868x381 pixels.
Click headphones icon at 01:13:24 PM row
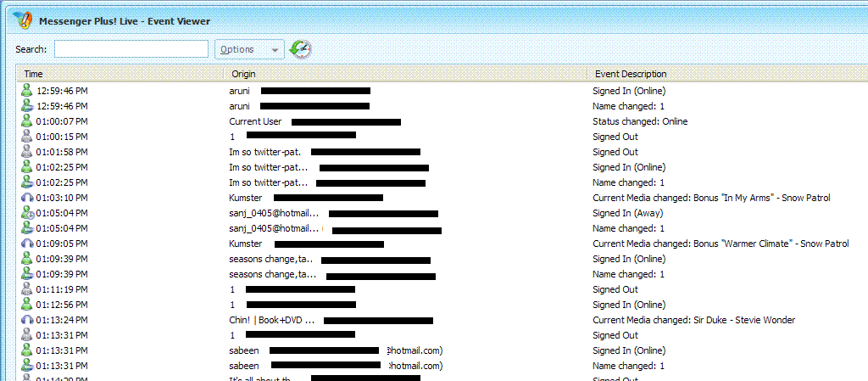27,320
